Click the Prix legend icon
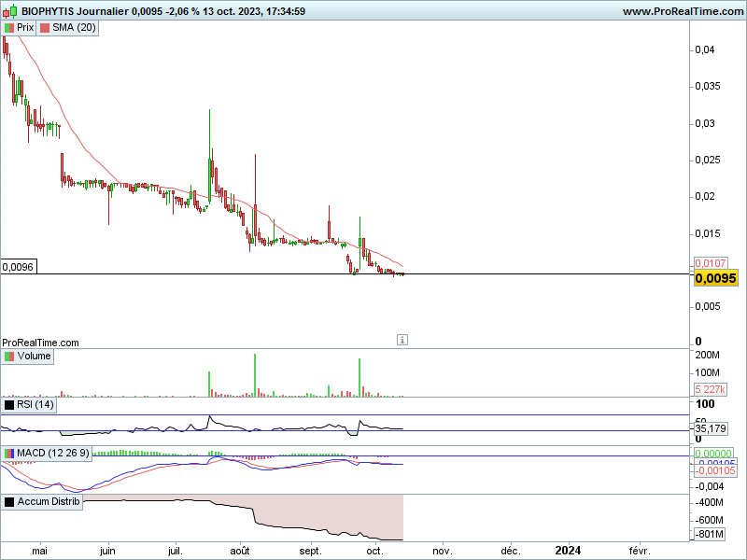The height and width of the screenshot is (560, 747). (x=8, y=28)
